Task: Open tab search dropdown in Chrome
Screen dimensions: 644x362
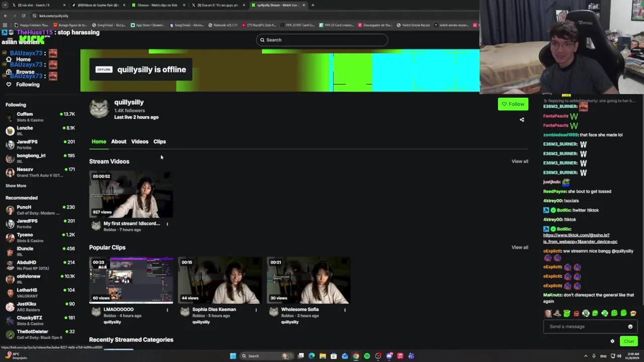Action: pos(6,5)
